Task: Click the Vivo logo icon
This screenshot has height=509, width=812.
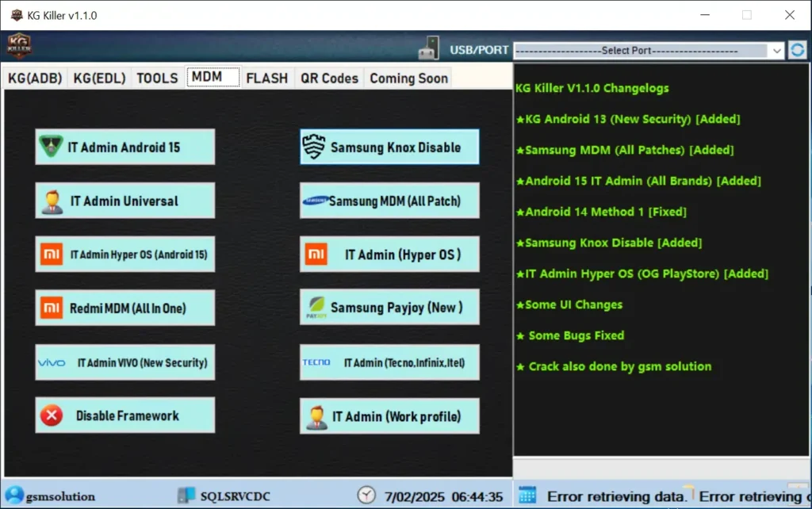Action: pos(52,362)
